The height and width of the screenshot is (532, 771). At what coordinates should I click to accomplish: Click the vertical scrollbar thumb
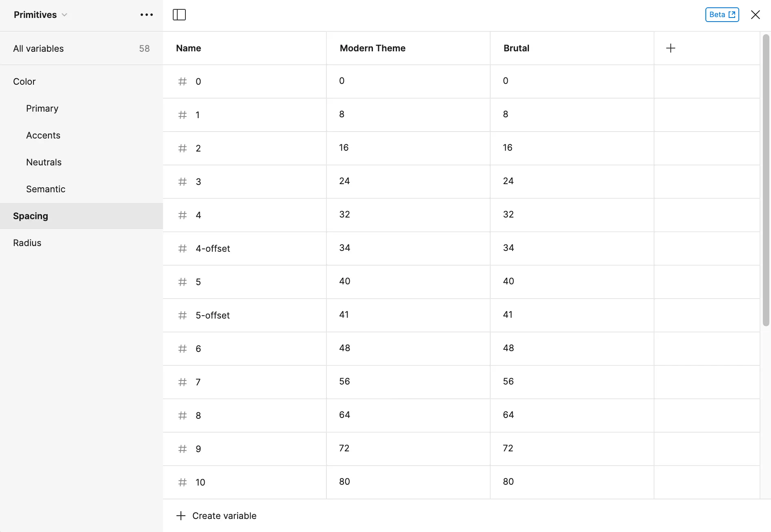(x=766, y=180)
